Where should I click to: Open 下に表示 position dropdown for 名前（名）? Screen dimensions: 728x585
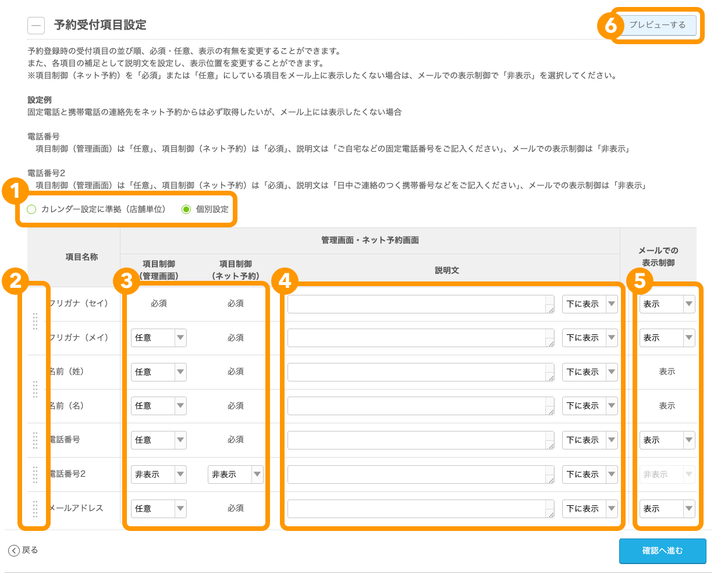tap(589, 406)
